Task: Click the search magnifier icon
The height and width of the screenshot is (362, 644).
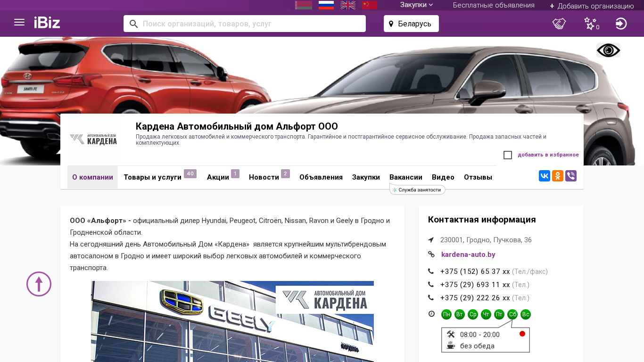Action: coord(133,24)
